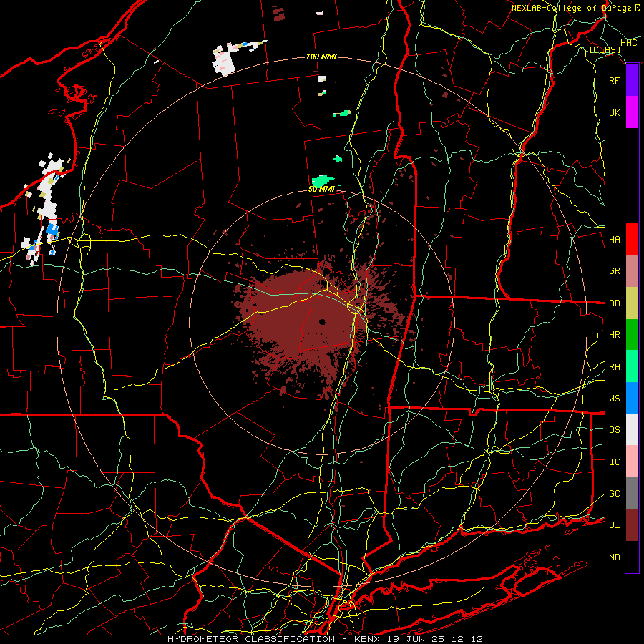Click the GC legend label

tap(615, 494)
